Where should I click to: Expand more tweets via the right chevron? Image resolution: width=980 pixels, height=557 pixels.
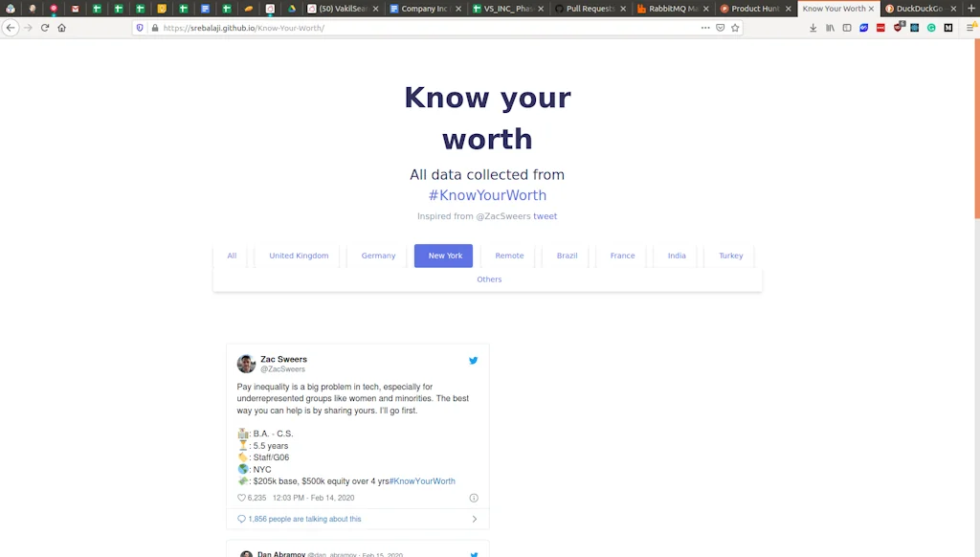pos(476,519)
